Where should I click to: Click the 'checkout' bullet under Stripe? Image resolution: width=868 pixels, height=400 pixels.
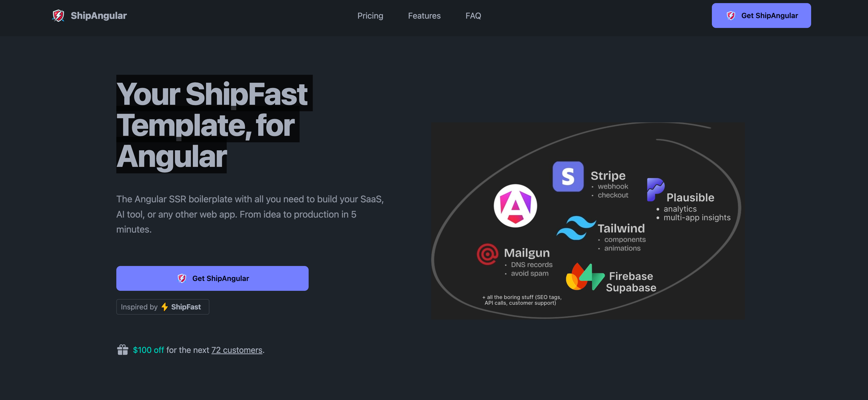(613, 195)
